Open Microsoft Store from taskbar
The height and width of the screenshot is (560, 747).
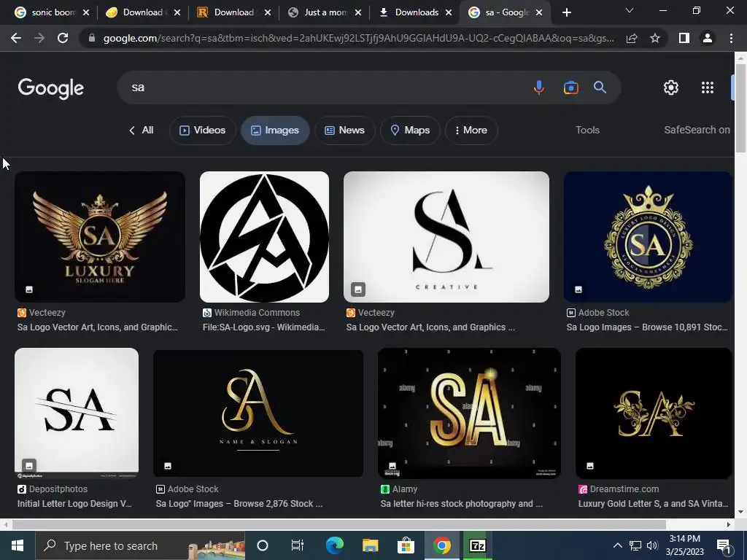(x=406, y=545)
